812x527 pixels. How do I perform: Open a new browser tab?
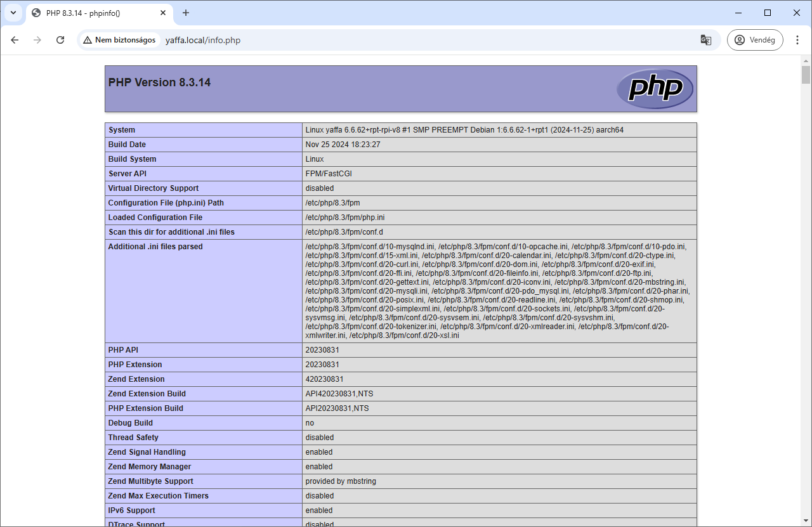pos(186,13)
